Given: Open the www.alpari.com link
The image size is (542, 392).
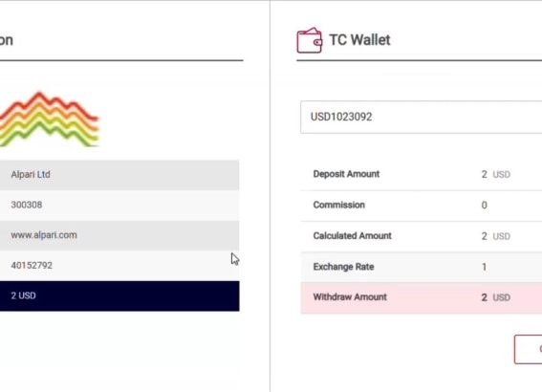Looking at the screenshot, I should point(44,235).
